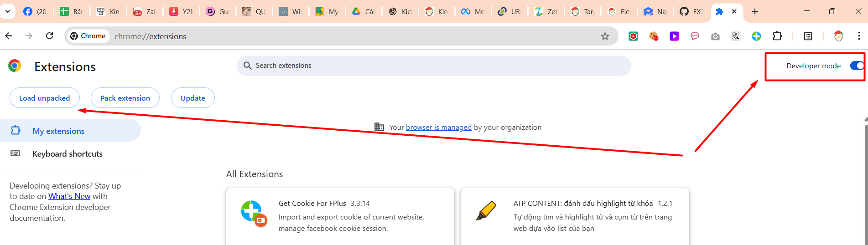The image size is (868, 245).
Task: Click the pink chat bubble extension icon
Action: coord(695,36)
